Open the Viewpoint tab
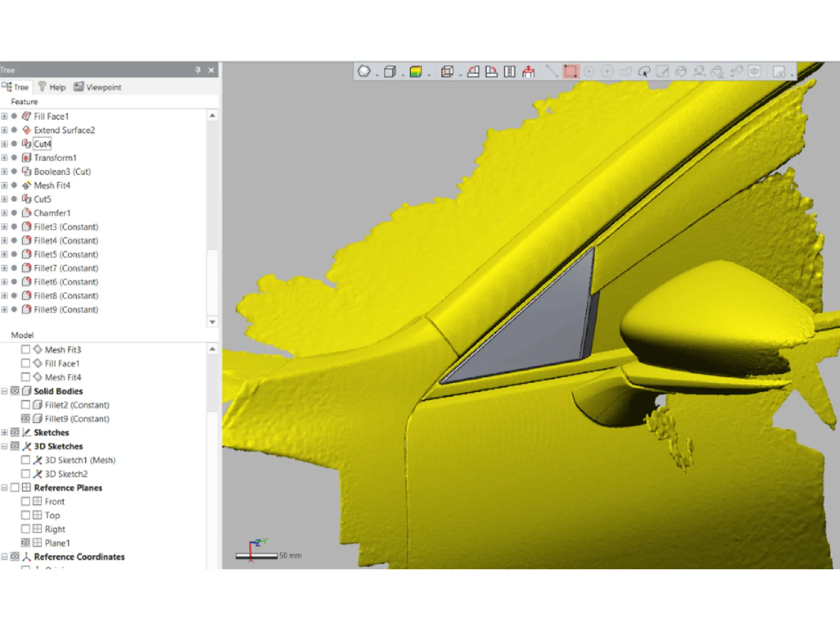The height and width of the screenshot is (630, 840). pyautogui.click(x=98, y=87)
